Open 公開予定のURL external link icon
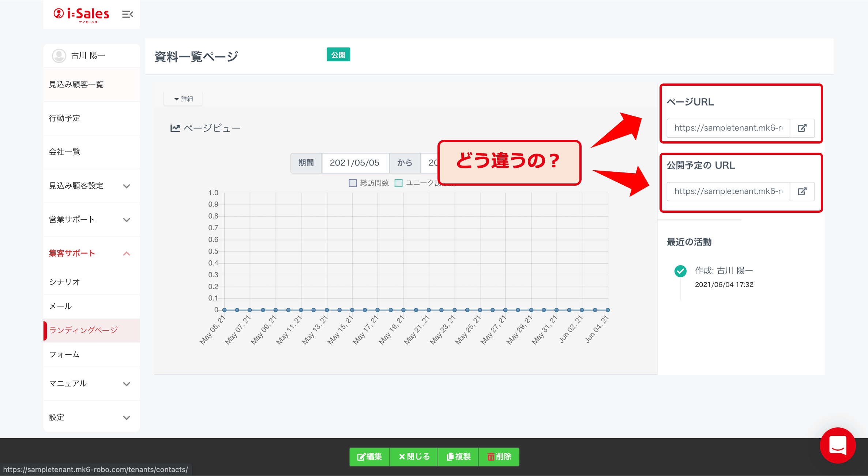The width and height of the screenshot is (868, 476). (802, 191)
